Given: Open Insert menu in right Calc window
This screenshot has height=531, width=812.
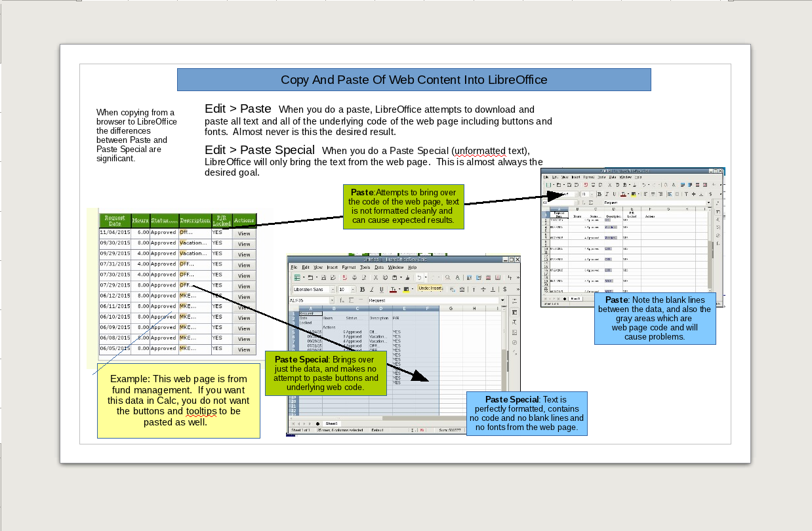Looking at the screenshot, I should [x=576, y=178].
